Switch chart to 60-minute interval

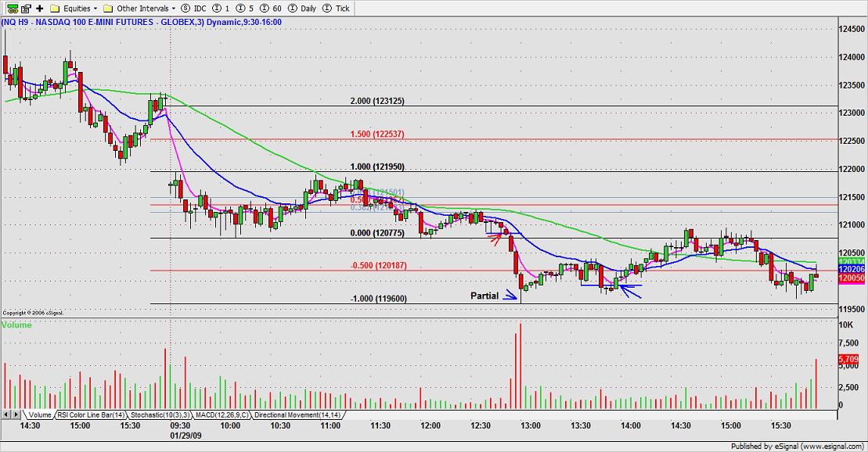(x=271, y=9)
